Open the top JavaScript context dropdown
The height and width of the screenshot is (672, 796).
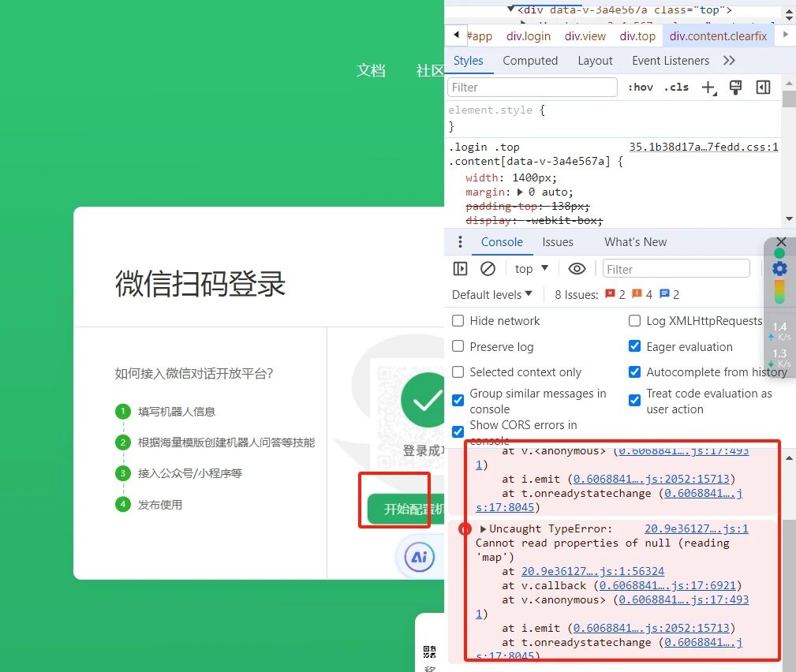[x=531, y=268]
